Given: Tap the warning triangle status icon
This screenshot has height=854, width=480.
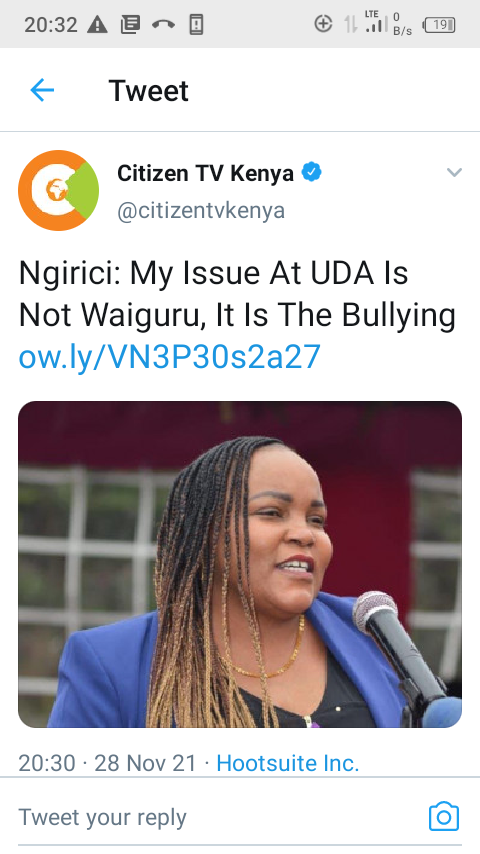Looking at the screenshot, I should [97, 25].
